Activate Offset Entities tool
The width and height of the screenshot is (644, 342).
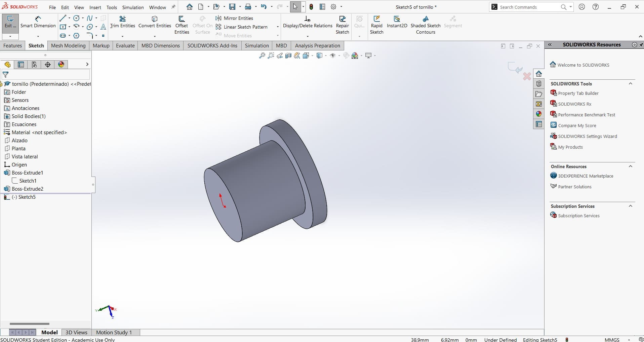coord(182,25)
